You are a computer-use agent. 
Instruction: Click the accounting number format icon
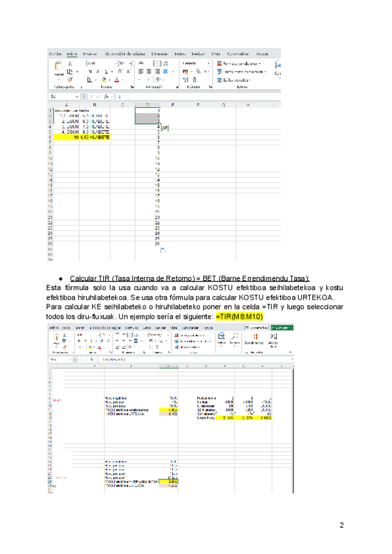click(x=186, y=72)
